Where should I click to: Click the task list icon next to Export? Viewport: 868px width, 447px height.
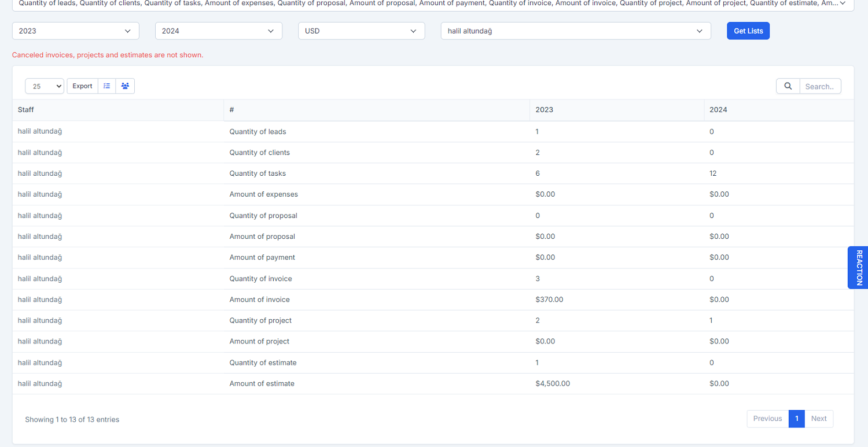click(x=107, y=86)
